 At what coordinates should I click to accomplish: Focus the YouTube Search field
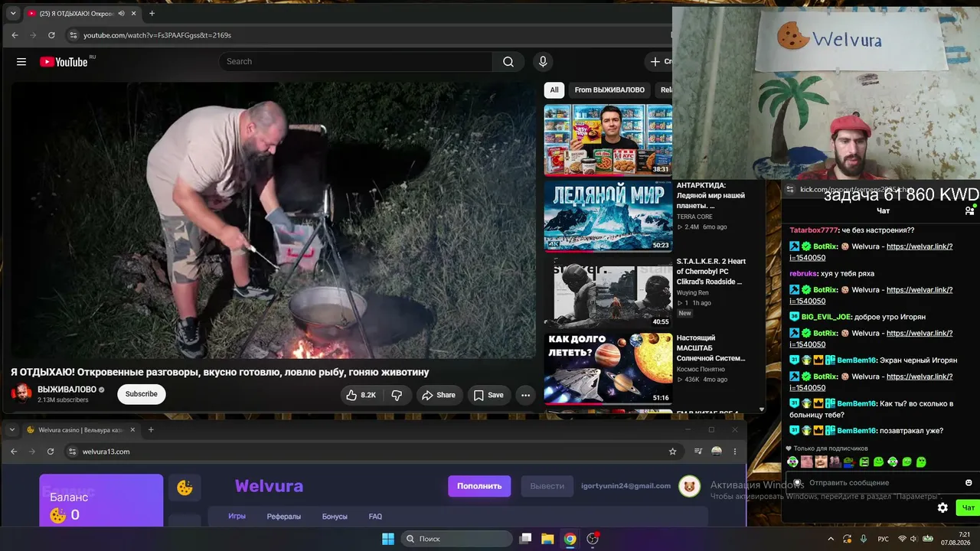click(x=356, y=62)
